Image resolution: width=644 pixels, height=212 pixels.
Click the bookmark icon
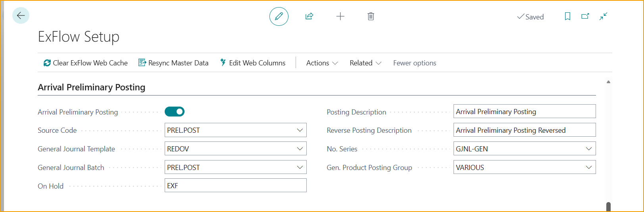pos(568,16)
